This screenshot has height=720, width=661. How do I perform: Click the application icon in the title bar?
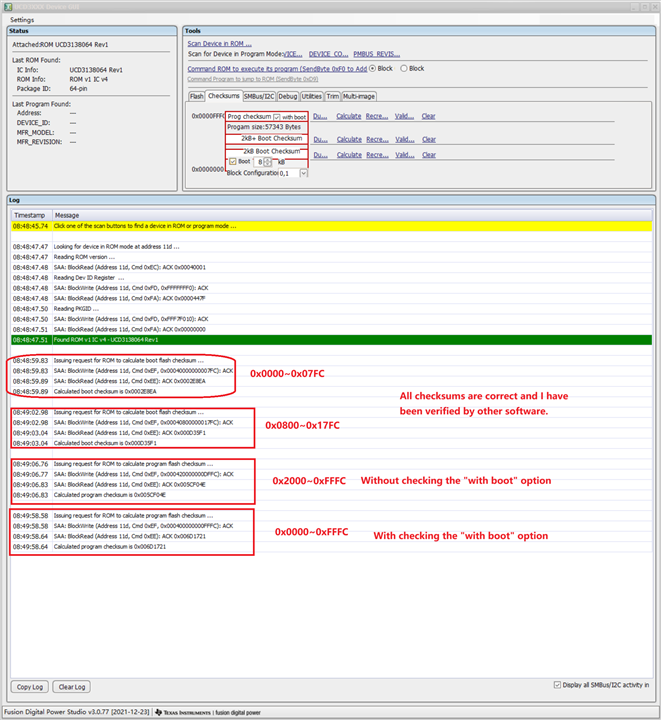[x=8, y=7]
